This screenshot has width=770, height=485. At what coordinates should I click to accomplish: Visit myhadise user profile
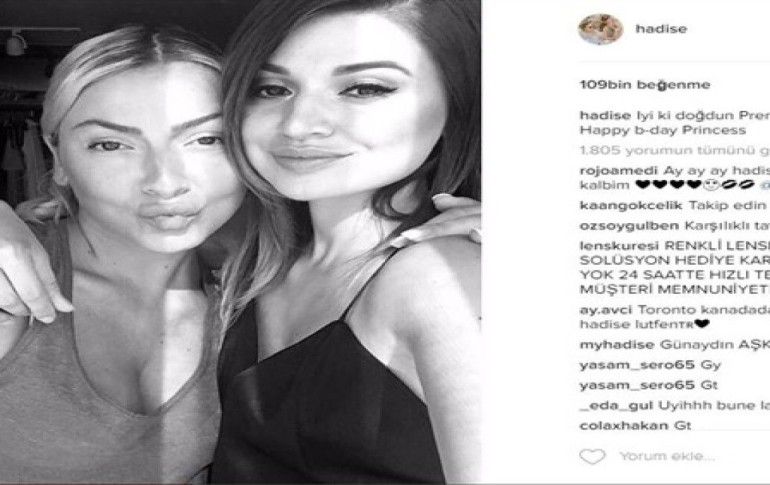point(617,345)
